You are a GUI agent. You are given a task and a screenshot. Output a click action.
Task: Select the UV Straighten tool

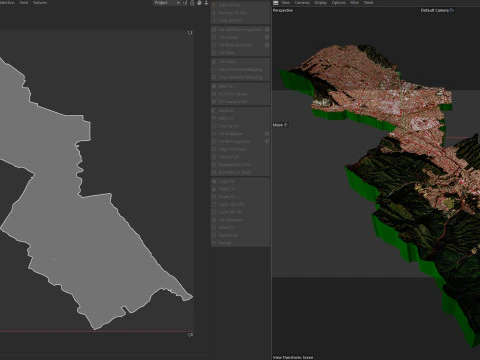click(237, 134)
